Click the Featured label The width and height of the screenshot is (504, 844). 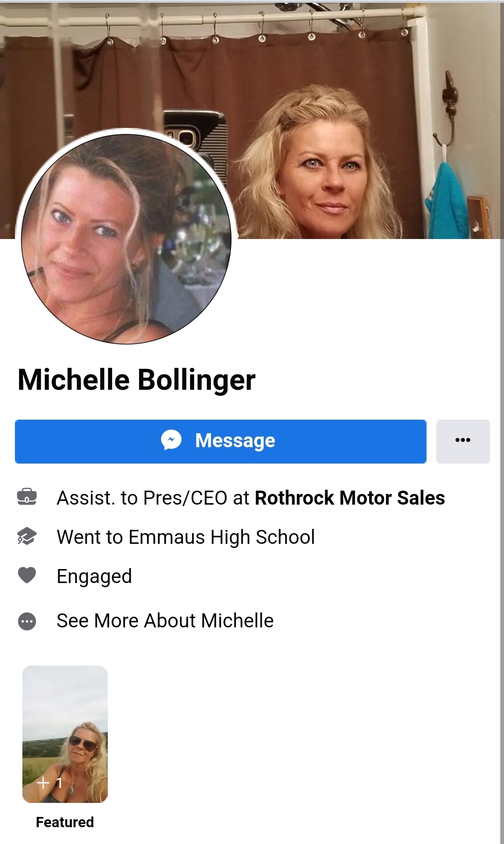point(65,822)
